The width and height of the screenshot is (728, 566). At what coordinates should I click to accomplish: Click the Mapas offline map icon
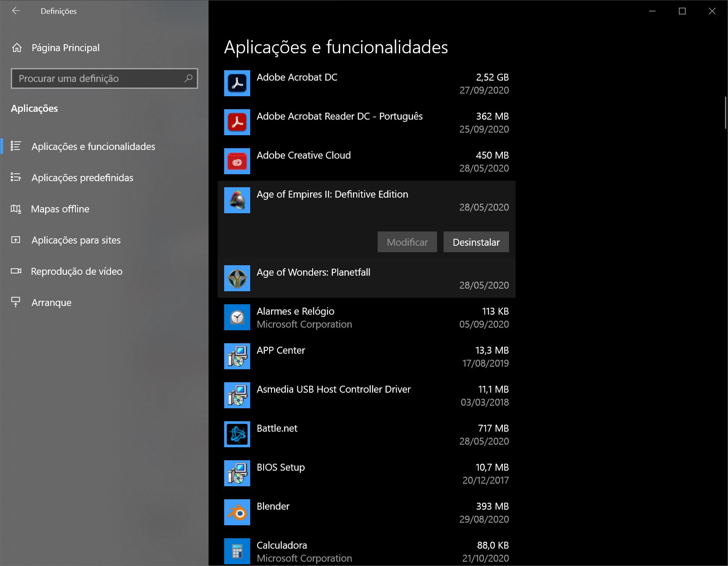(16, 209)
